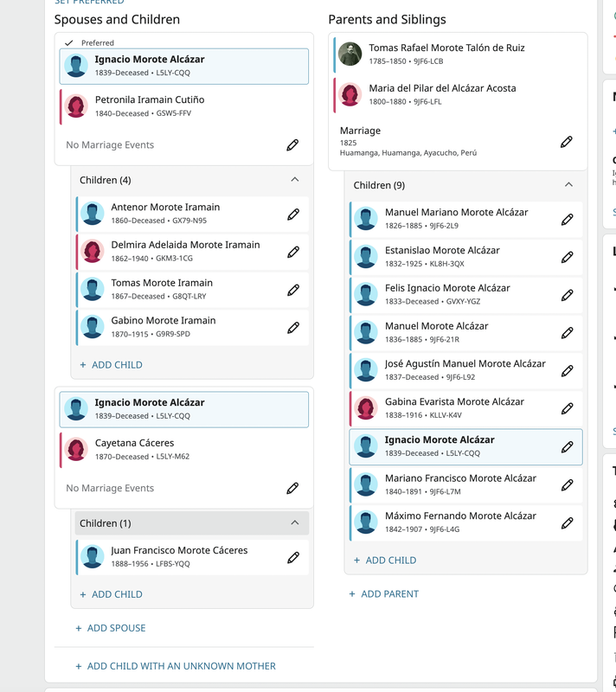The image size is (616, 692).
Task: Collapse the Children (9) section
Action: point(568,185)
